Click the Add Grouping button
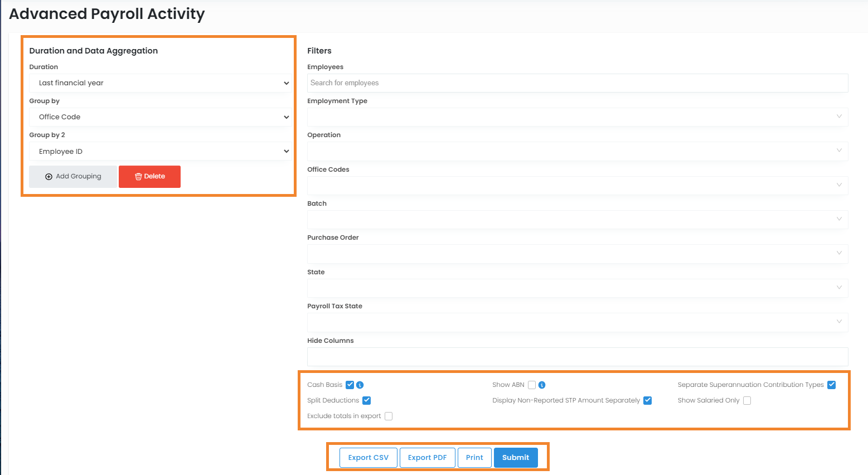The image size is (868, 475). (x=73, y=177)
